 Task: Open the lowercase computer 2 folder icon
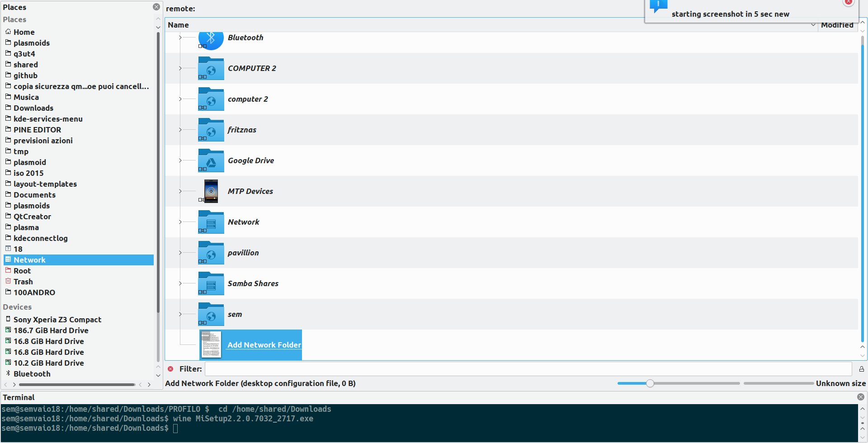pyautogui.click(x=211, y=99)
